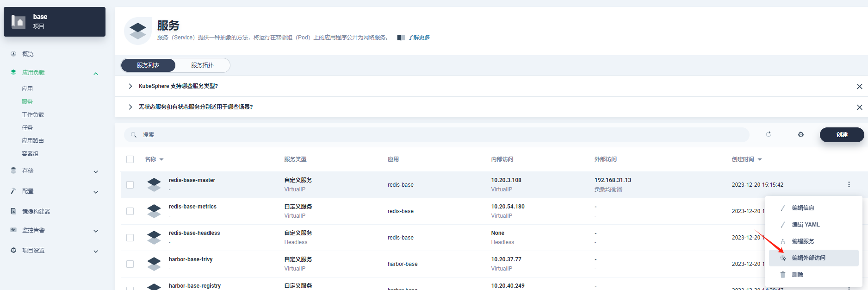The height and width of the screenshot is (290, 868).
Task: Click the large 服务 header icon
Action: click(x=138, y=31)
